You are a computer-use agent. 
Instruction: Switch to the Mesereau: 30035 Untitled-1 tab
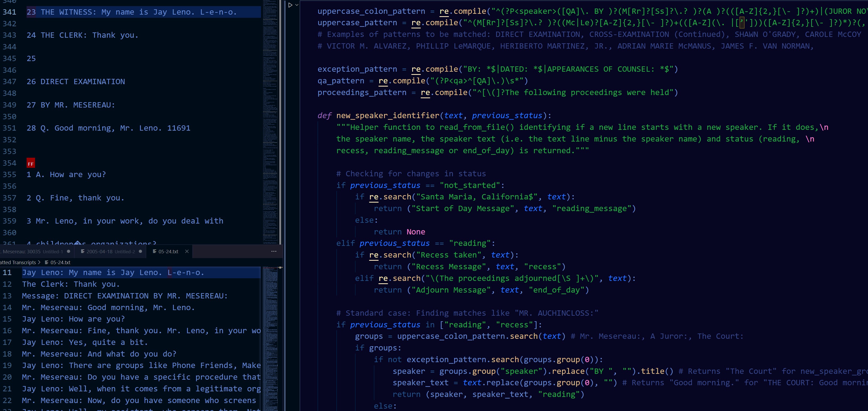point(32,251)
